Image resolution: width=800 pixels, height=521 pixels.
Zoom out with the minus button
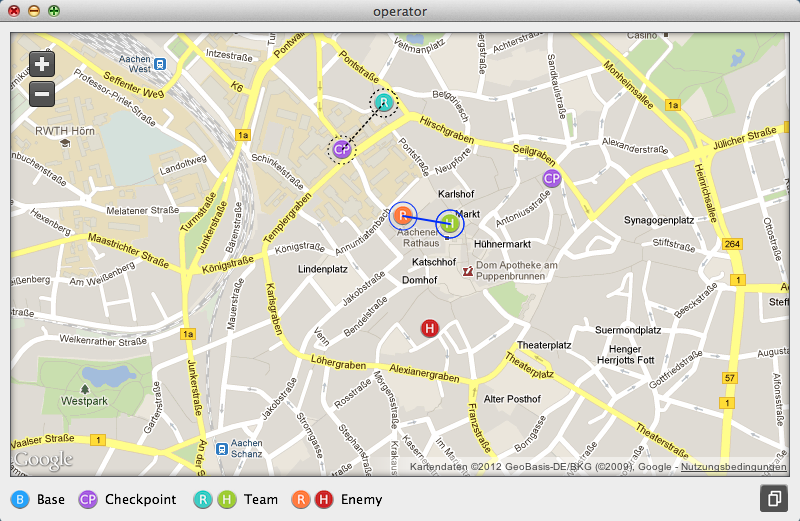point(42,94)
